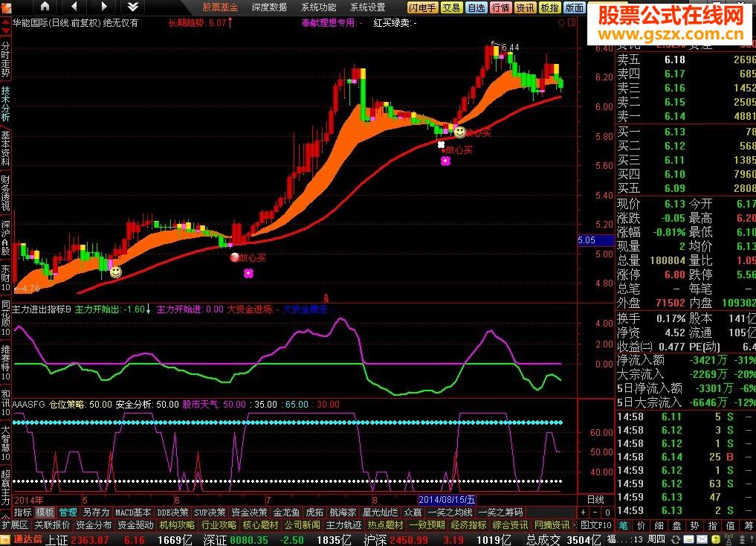Click the 行情 quotes button
The width and height of the screenshot is (756, 546).
click(500, 7)
